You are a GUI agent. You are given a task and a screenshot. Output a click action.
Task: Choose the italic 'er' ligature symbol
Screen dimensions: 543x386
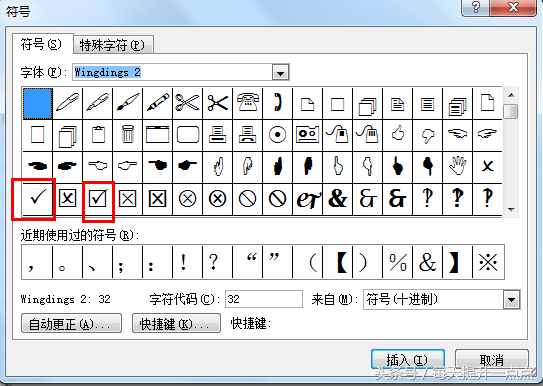[308, 199]
